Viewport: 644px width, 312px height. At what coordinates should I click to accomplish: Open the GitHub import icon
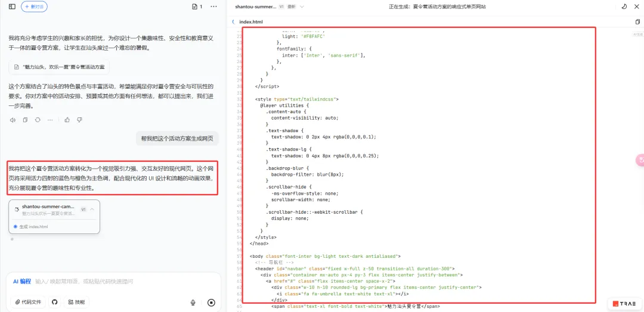coord(55,302)
